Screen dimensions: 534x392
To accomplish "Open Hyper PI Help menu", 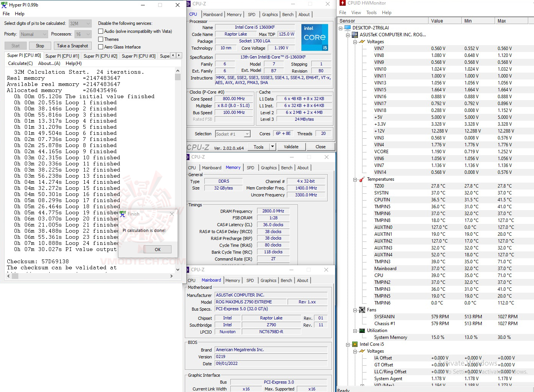I will coord(19,14).
